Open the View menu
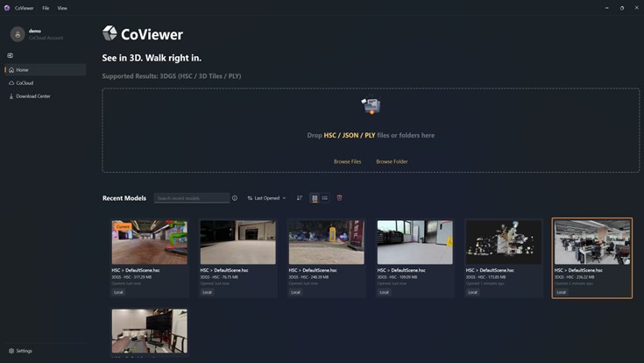Screen dimensions: 644x363 point(62,8)
